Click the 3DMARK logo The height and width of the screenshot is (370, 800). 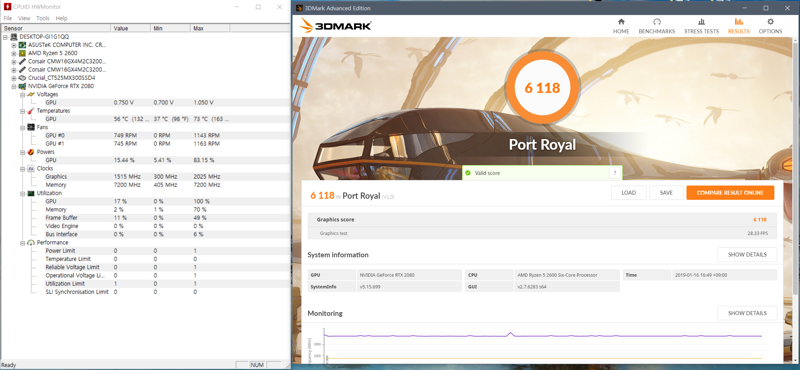click(x=335, y=26)
